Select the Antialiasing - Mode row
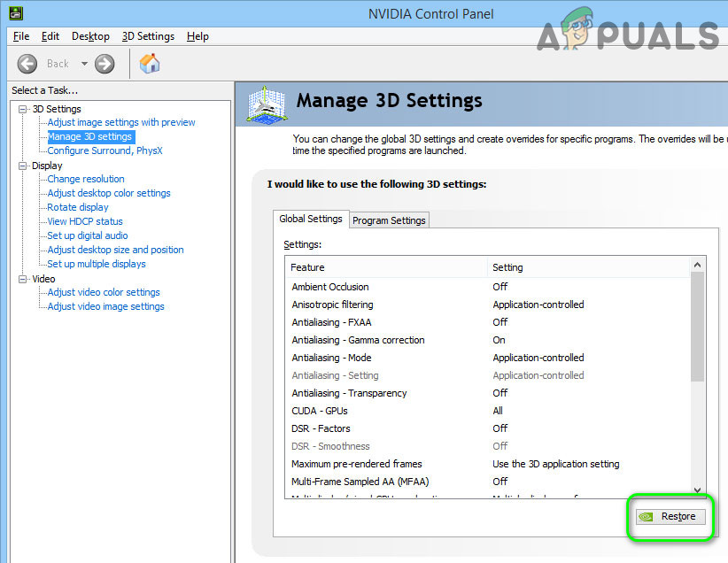This screenshot has height=563, width=728. coord(487,358)
